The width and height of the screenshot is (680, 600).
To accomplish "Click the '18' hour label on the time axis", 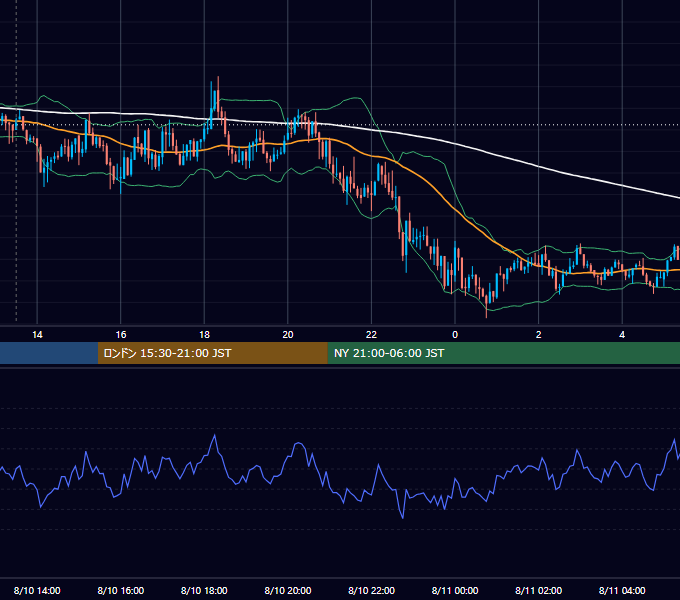I will (204, 335).
